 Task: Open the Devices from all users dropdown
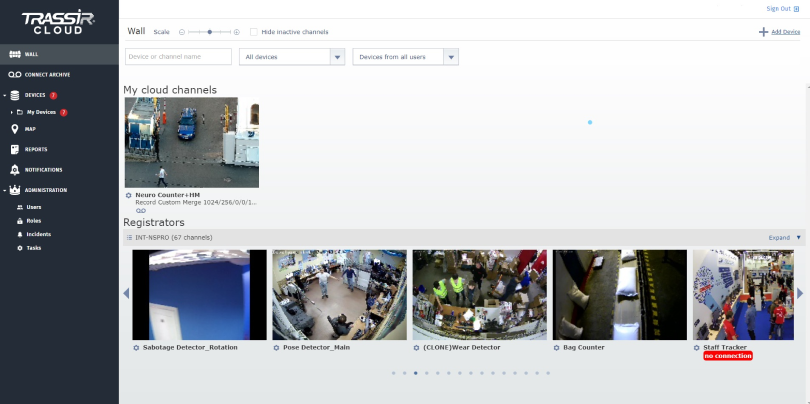pyautogui.click(x=451, y=57)
